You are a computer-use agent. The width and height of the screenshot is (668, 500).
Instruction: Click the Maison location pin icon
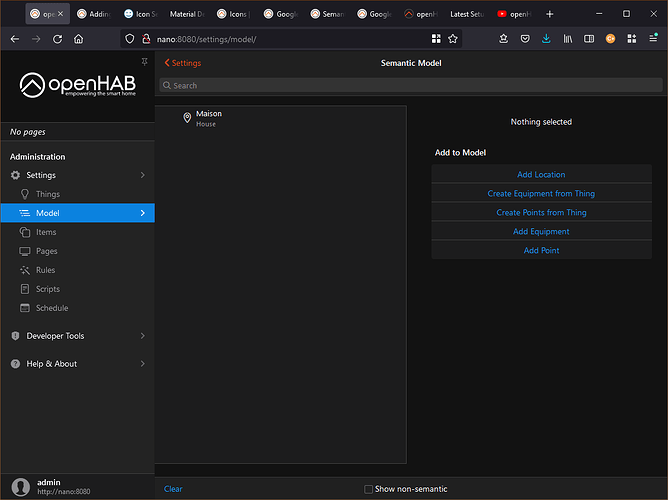click(187, 118)
